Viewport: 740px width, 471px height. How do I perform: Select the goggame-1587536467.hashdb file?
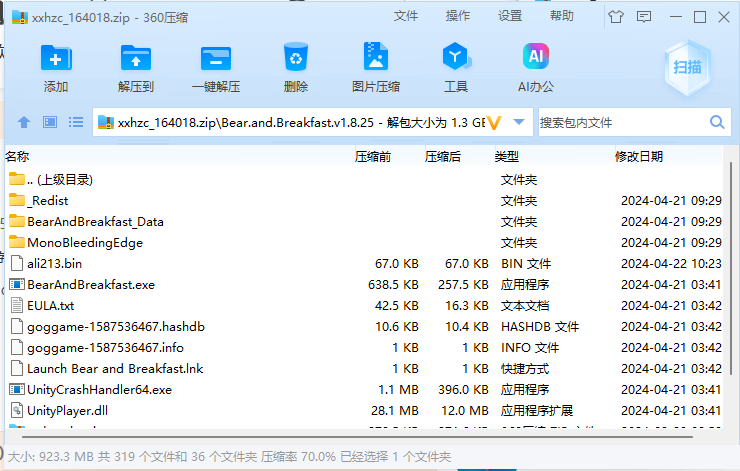pyautogui.click(x=363, y=327)
